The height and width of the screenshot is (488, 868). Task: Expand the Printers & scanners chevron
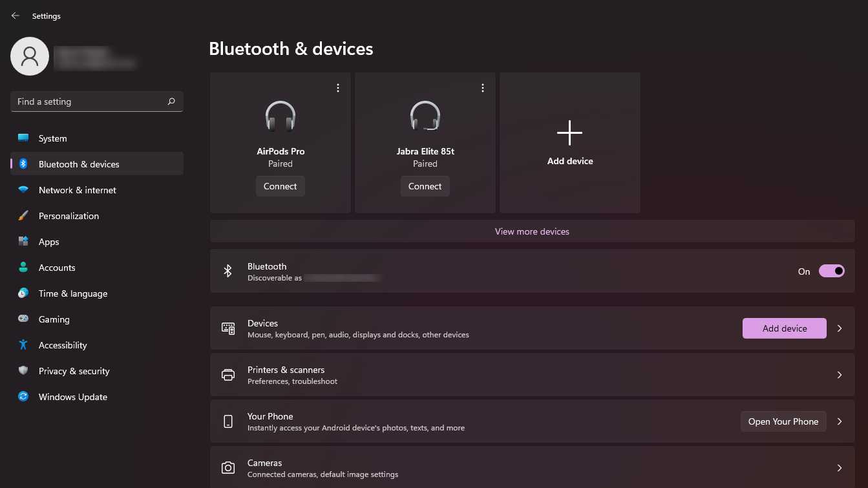point(840,375)
